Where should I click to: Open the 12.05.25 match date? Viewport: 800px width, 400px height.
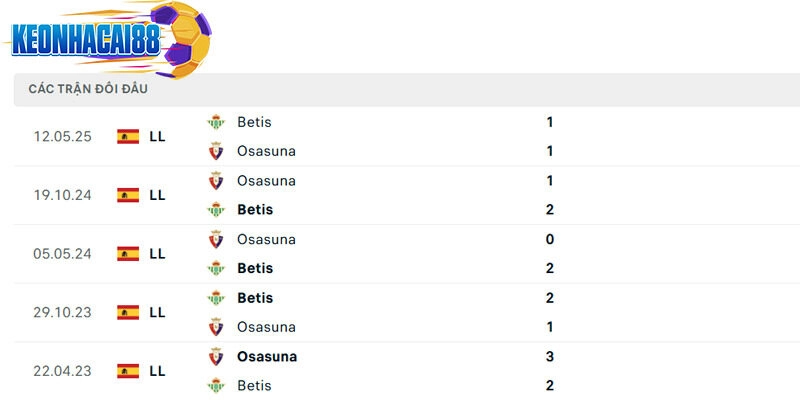tap(62, 137)
